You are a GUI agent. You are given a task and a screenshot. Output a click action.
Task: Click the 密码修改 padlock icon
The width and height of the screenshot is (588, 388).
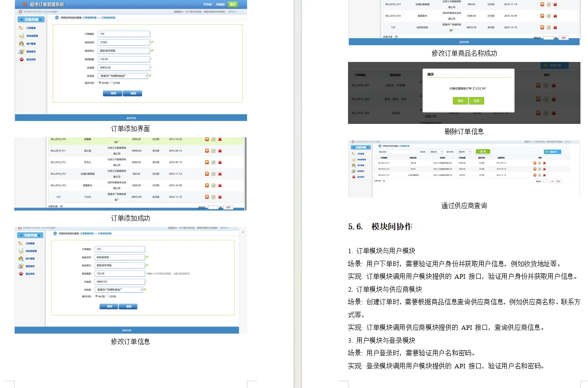(x=21, y=51)
